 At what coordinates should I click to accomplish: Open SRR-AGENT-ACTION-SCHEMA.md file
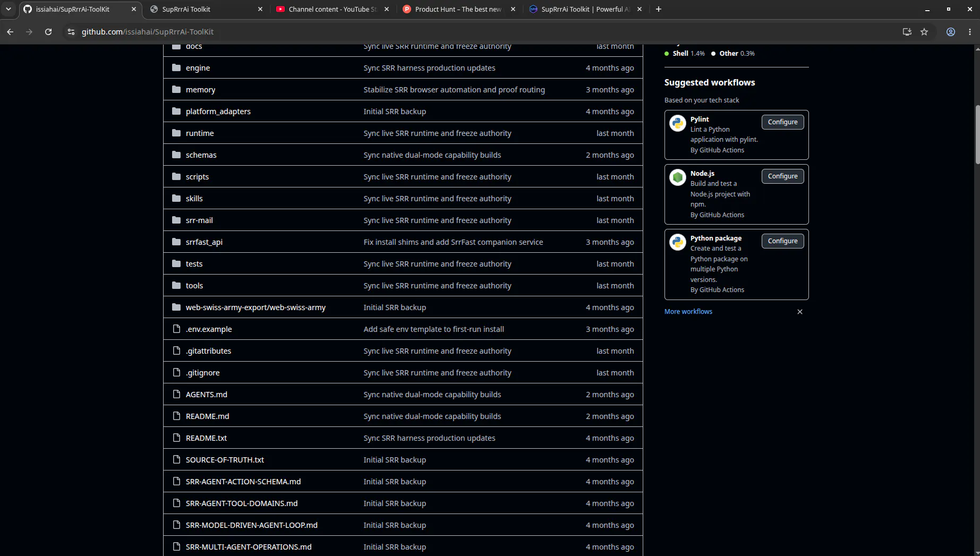tap(243, 482)
